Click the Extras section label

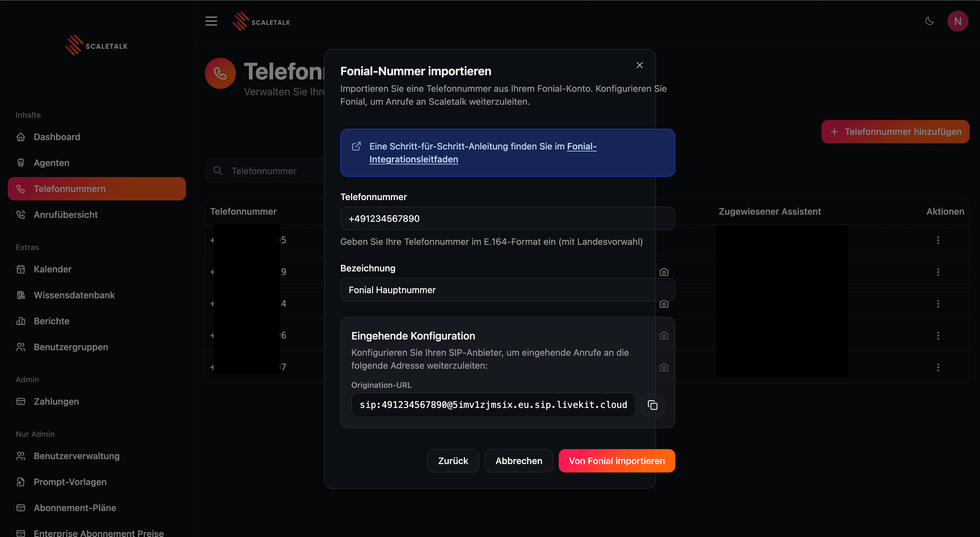click(28, 247)
